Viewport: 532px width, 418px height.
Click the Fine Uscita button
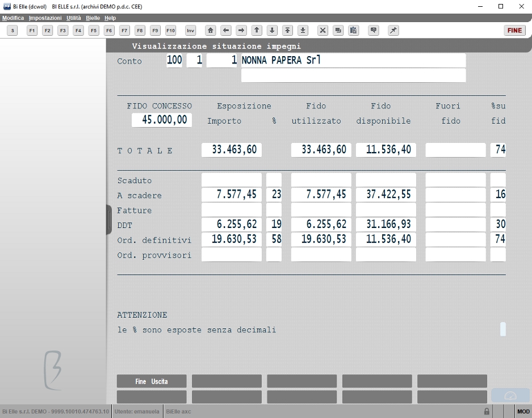tap(152, 381)
